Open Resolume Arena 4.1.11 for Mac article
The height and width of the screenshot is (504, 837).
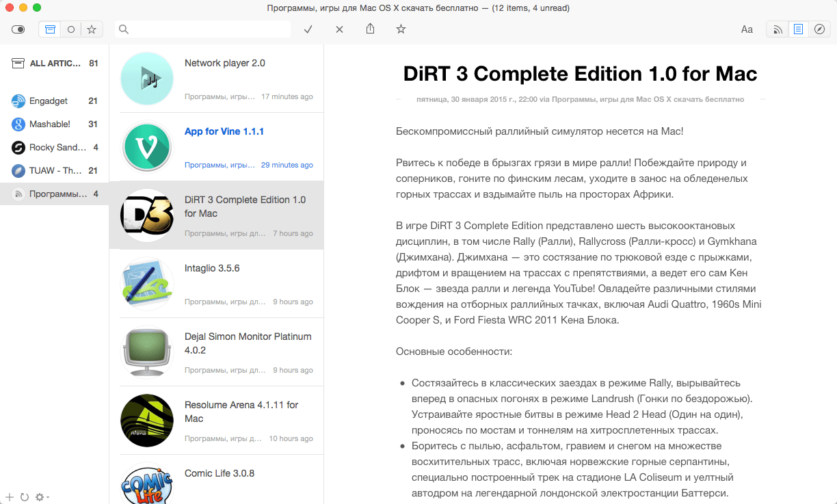coord(217,421)
